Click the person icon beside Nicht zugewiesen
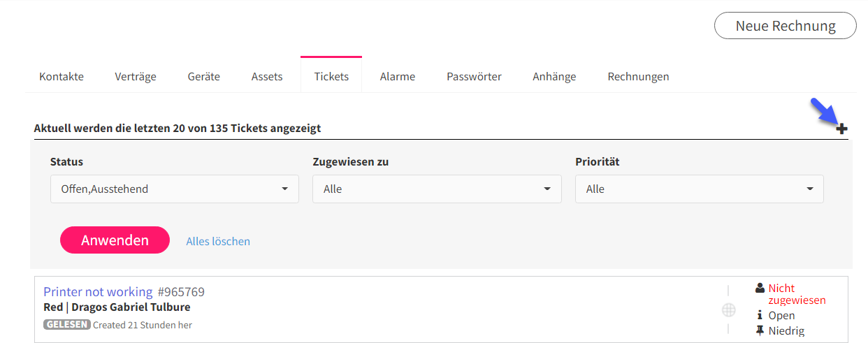868x343 pixels. pos(760,288)
